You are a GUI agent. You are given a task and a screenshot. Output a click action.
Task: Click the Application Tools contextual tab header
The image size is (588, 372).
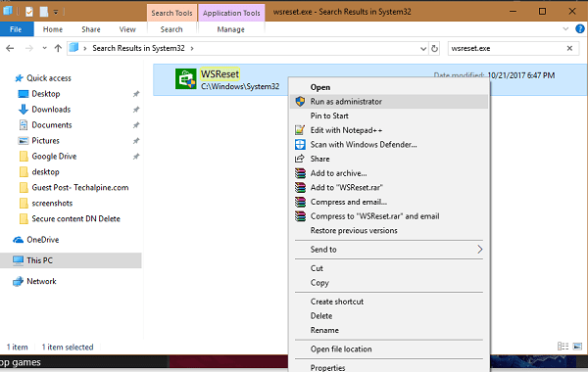click(231, 13)
